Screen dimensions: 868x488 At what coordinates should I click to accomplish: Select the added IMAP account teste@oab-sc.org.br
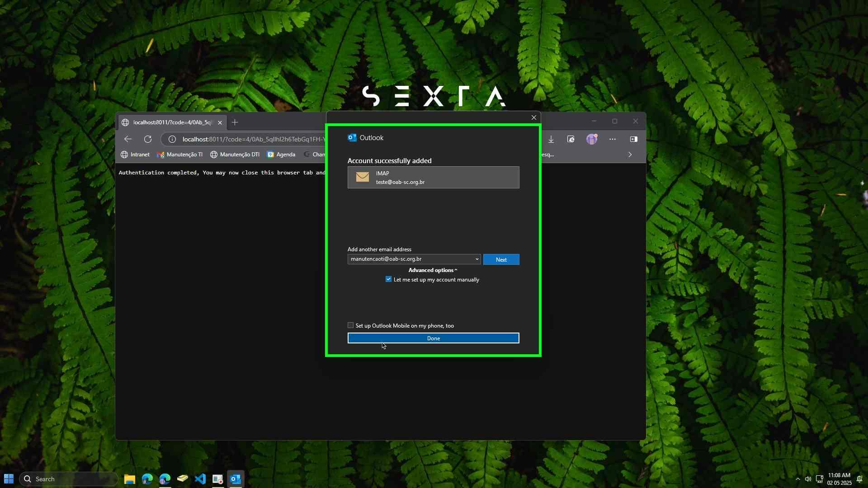(x=433, y=178)
